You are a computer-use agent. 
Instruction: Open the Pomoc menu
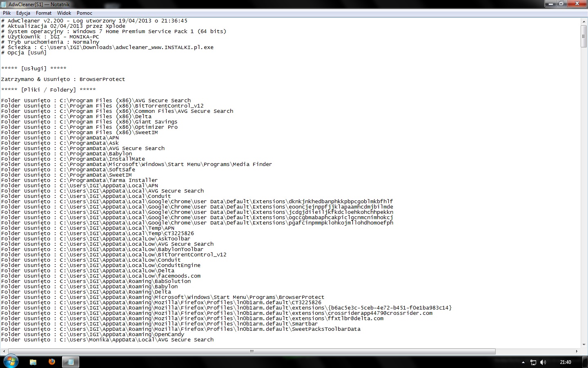[x=85, y=13]
